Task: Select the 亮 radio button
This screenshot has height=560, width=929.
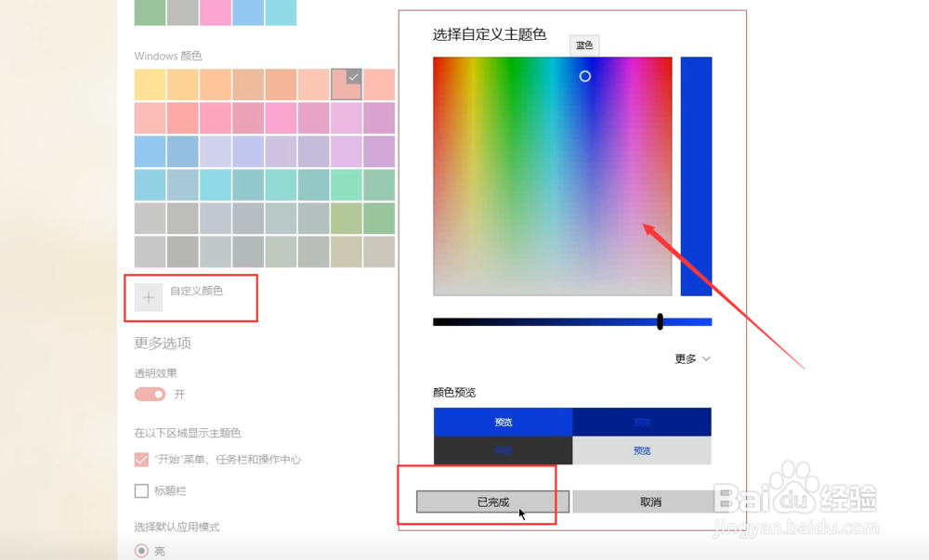Action: [x=141, y=551]
